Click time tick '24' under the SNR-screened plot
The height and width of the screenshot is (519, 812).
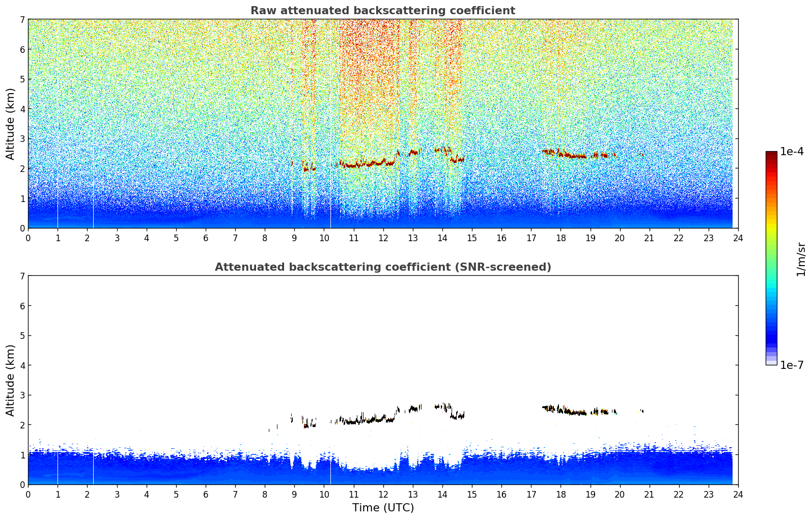[x=738, y=494]
